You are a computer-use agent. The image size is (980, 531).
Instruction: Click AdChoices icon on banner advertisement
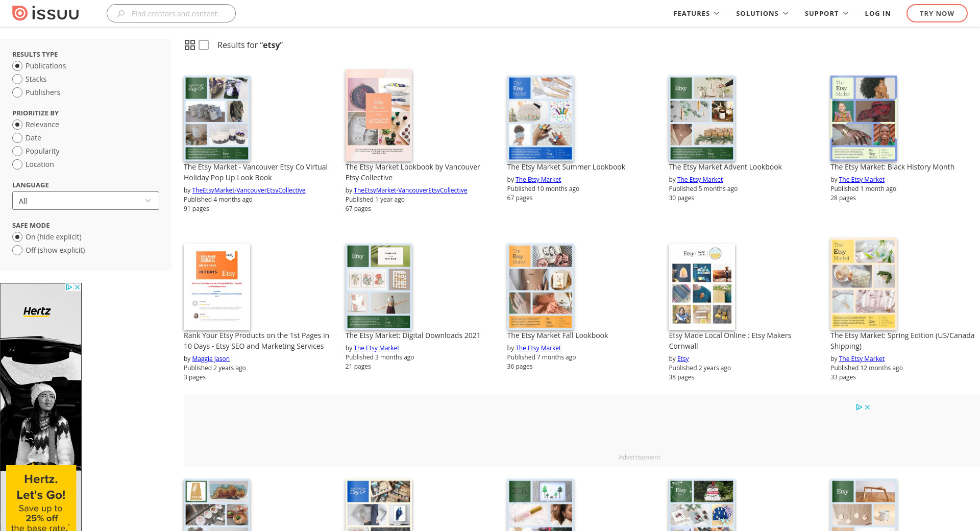point(859,407)
